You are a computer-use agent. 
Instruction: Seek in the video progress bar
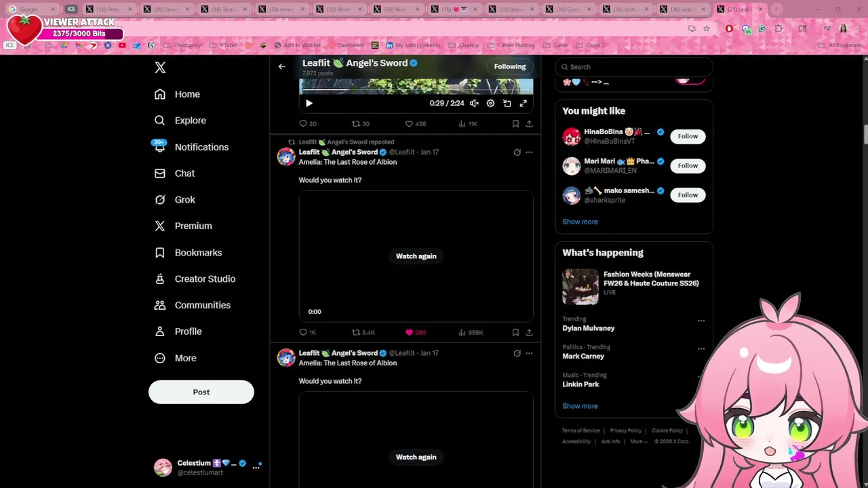(416, 89)
